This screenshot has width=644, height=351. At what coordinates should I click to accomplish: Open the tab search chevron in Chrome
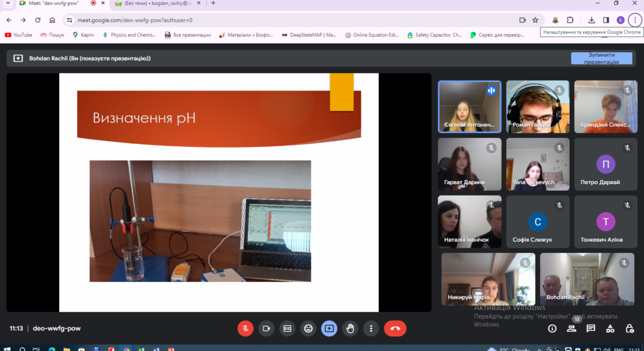coord(8,4)
